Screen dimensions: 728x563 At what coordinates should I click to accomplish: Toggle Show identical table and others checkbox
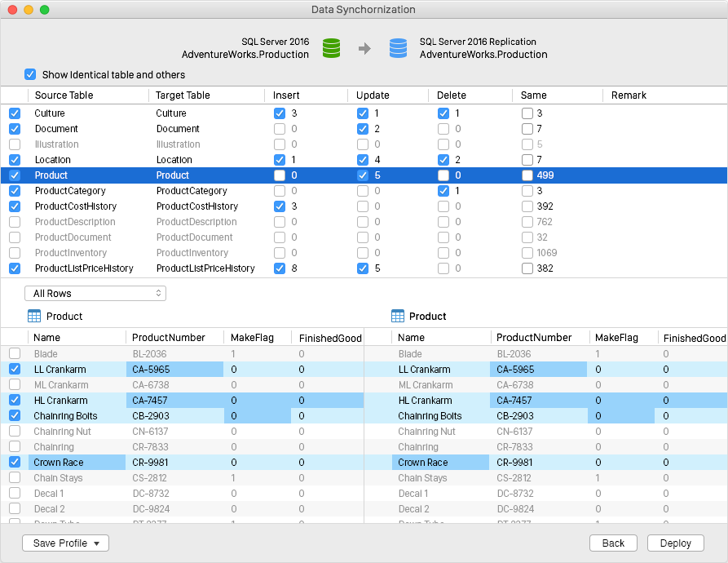(x=30, y=74)
